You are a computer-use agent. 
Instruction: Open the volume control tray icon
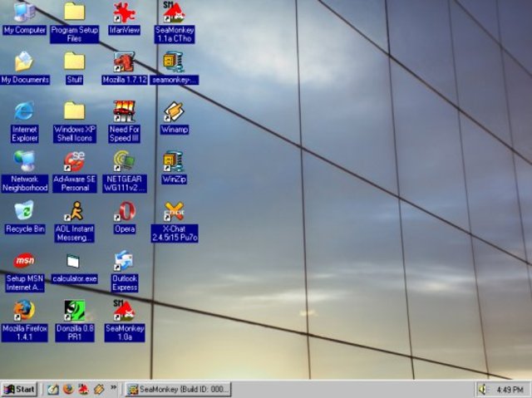[482, 389]
